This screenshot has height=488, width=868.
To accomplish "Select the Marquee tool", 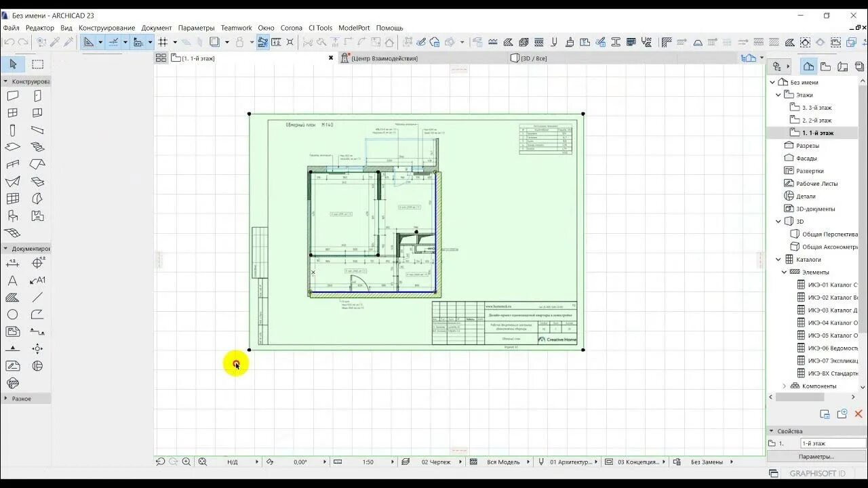I will click(x=38, y=64).
